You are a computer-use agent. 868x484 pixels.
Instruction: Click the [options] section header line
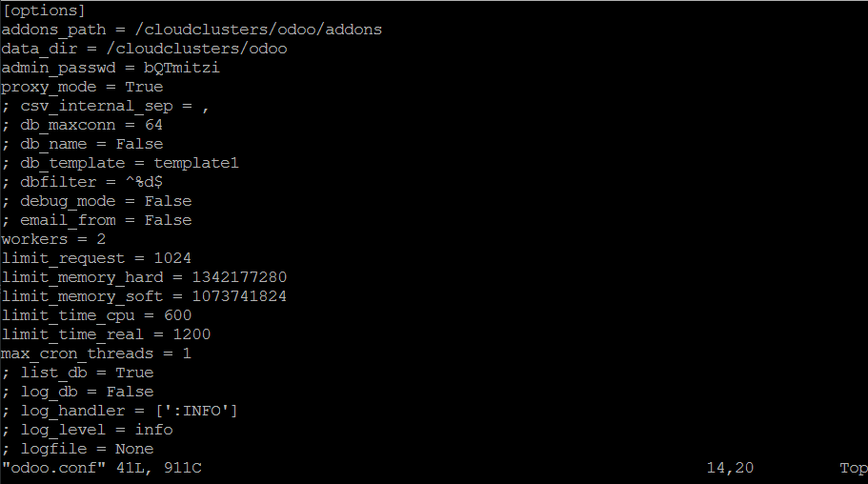(44, 10)
